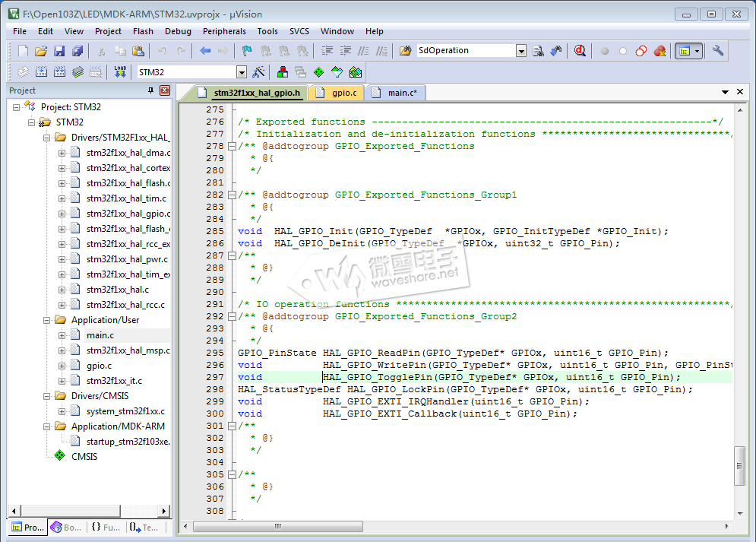Open Manage Run-Time Environment green diamond icon

tap(318, 72)
